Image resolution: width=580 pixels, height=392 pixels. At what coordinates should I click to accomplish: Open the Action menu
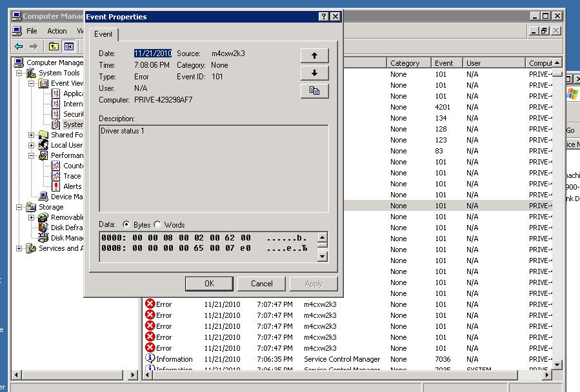[57, 31]
